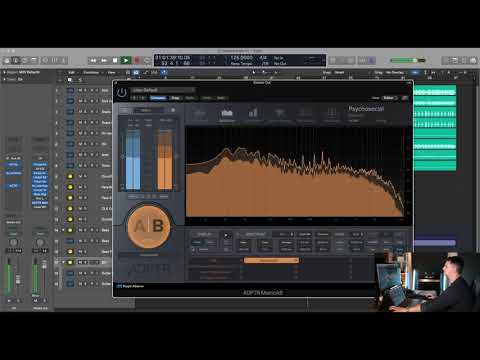Click the red Record button
Image resolution: width=480 pixels, height=360 pixels.
136,60
